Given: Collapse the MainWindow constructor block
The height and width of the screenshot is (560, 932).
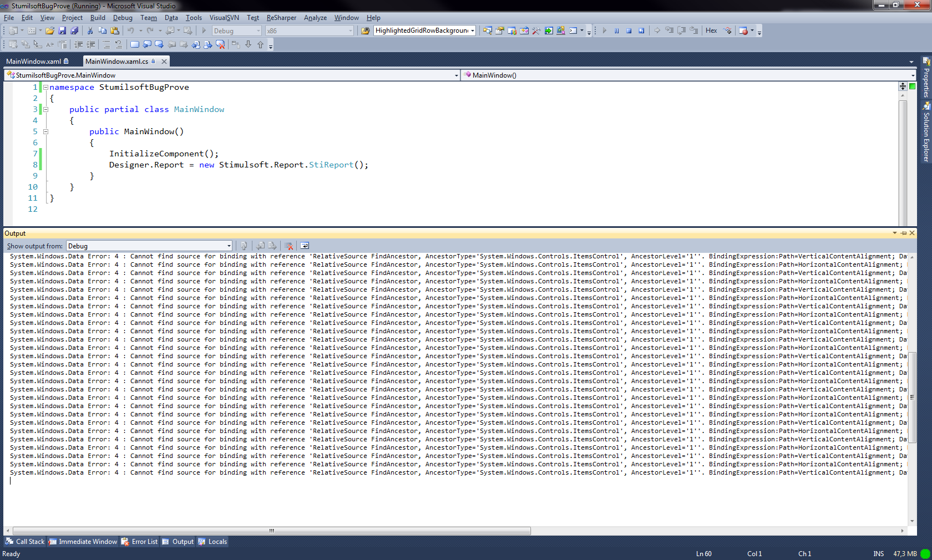Looking at the screenshot, I should 46,132.
